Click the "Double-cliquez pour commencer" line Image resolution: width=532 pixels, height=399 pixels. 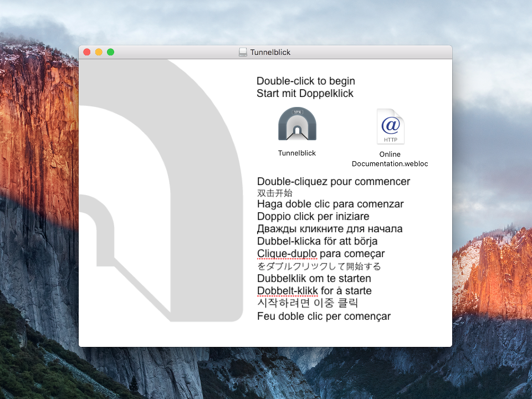[x=334, y=181]
